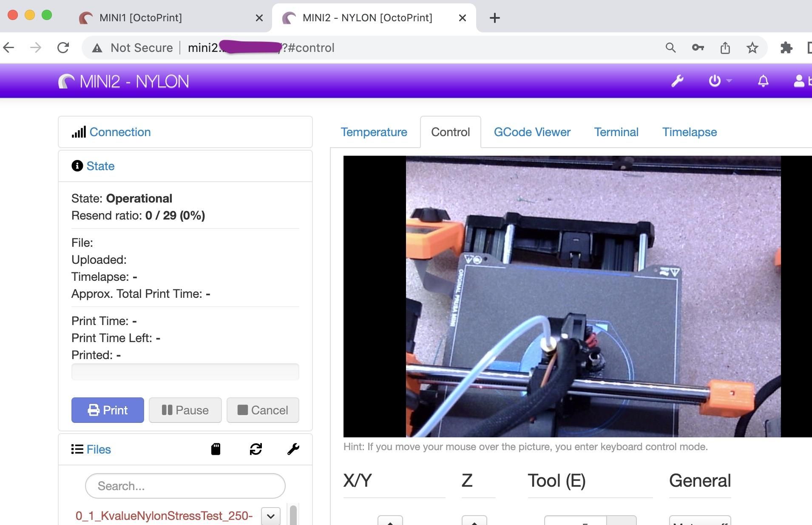This screenshot has width=812, height=525.
Task: Click the Print button
Action: pos(108,410)
